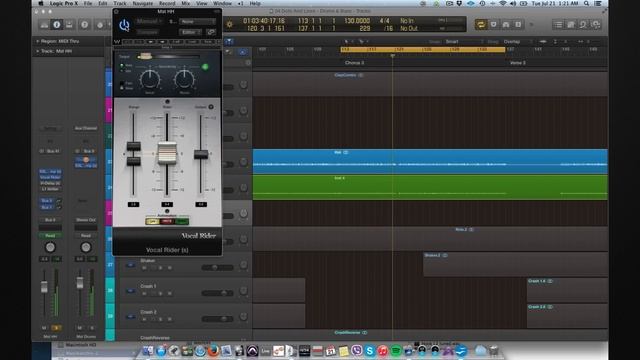
Task: Set Vocal Rider automation to Write
Action: click(167, 221)
